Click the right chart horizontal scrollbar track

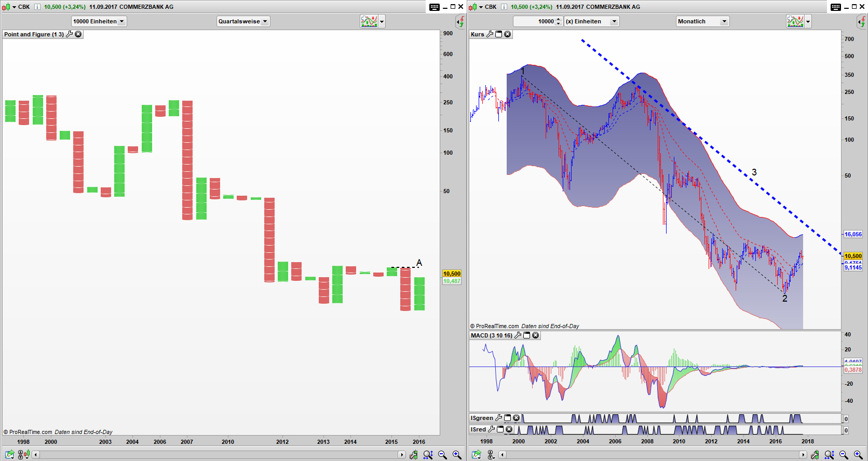[x=649, y=455]
